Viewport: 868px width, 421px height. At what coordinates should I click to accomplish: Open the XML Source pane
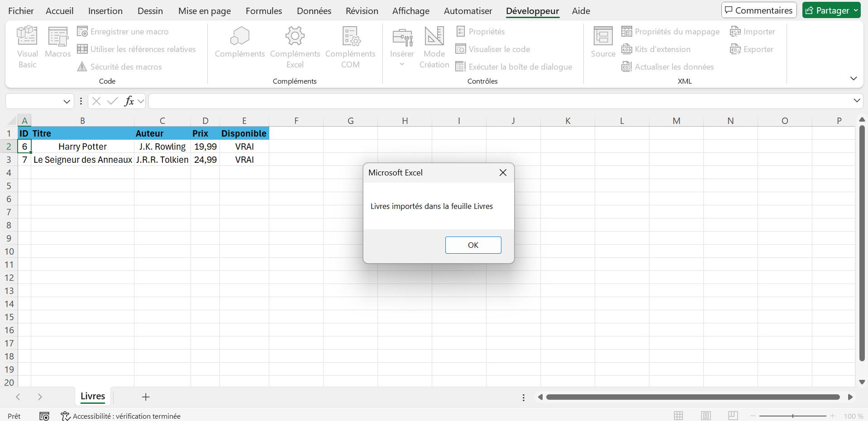coord(603,42)
